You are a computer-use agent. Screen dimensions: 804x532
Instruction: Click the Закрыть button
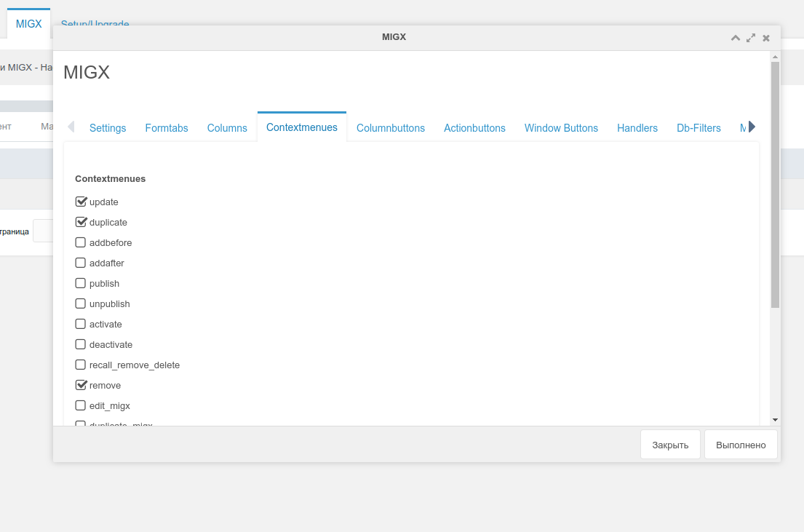pos(670,445)
